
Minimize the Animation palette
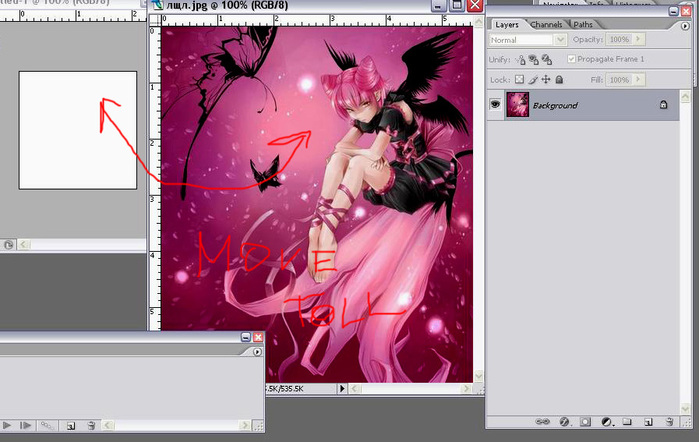click(x=246, y=337)
